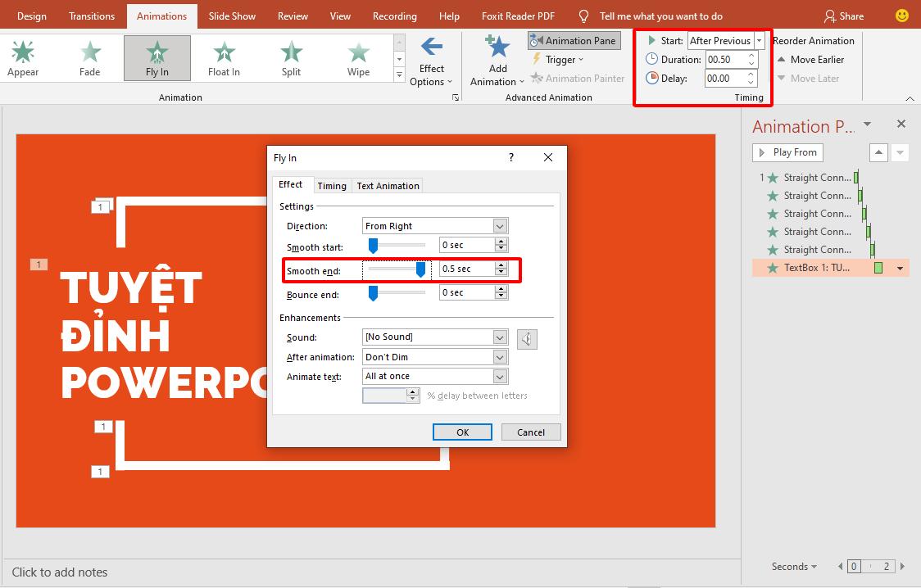Apply the Wipe animation
This screenshot has width=921, height=588.
coord(357,57)
